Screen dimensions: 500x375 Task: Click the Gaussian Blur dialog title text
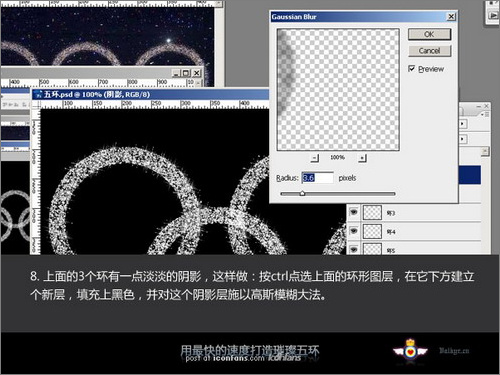[x=294, y=17]
